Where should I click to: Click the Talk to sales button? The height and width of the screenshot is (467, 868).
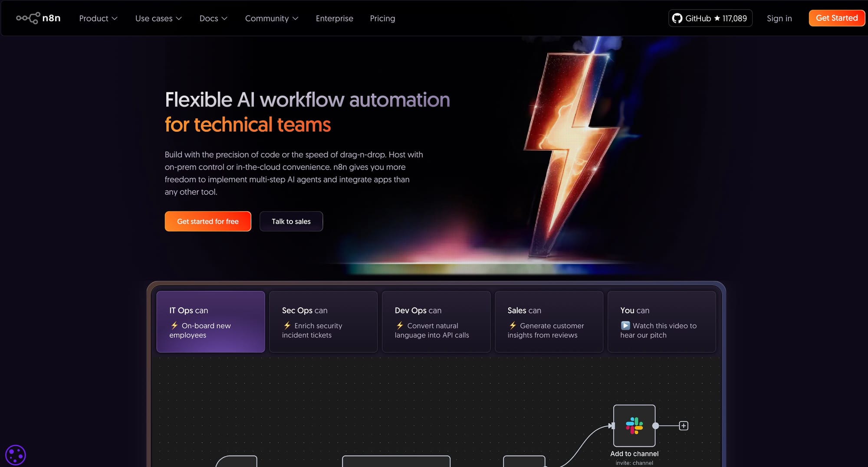[291, 222]
